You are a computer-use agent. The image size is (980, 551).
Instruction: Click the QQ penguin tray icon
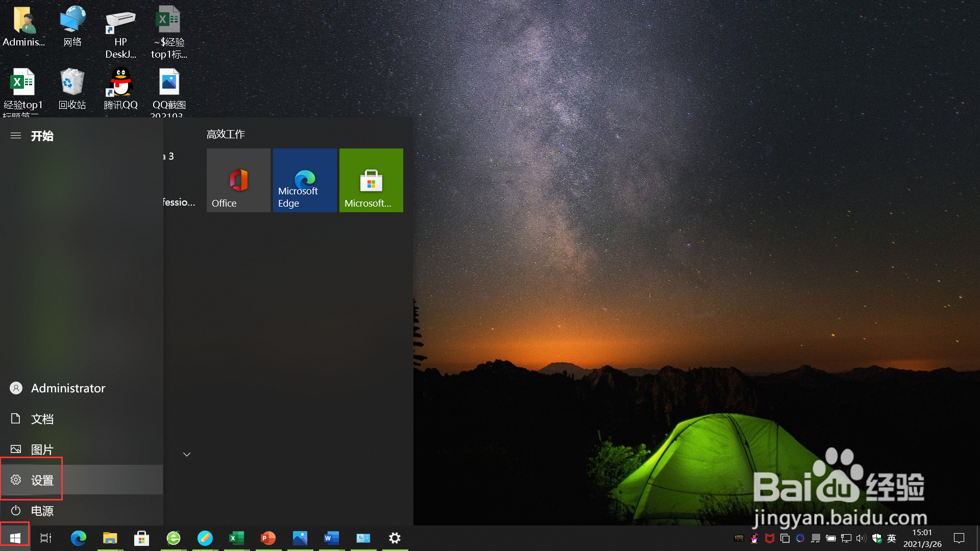pos(754,538)
